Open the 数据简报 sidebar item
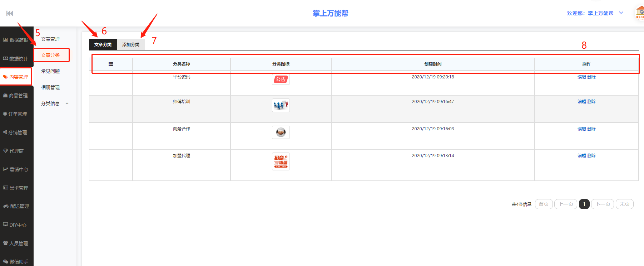This screenshot has width=644, height=266. (x=16, y=40)
